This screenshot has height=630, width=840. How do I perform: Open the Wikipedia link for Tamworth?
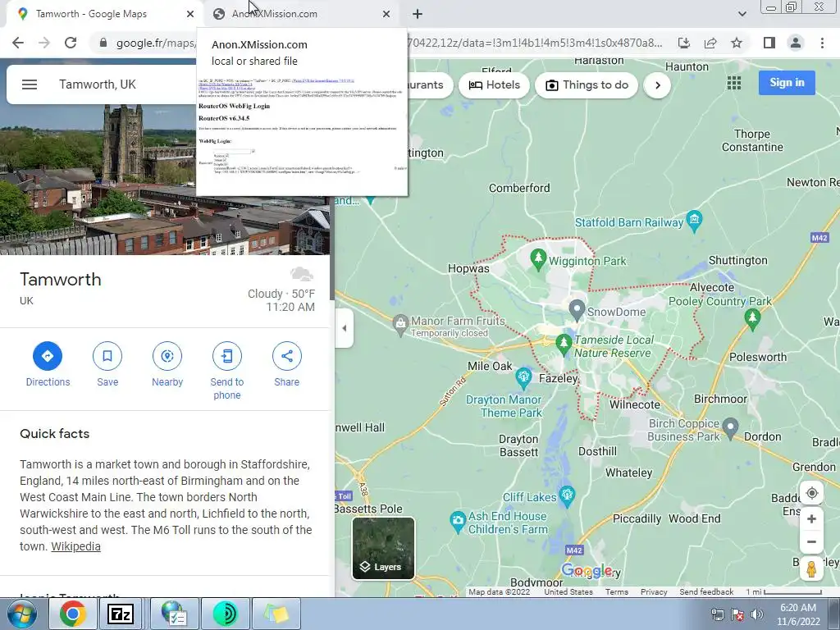click(75, 546)
